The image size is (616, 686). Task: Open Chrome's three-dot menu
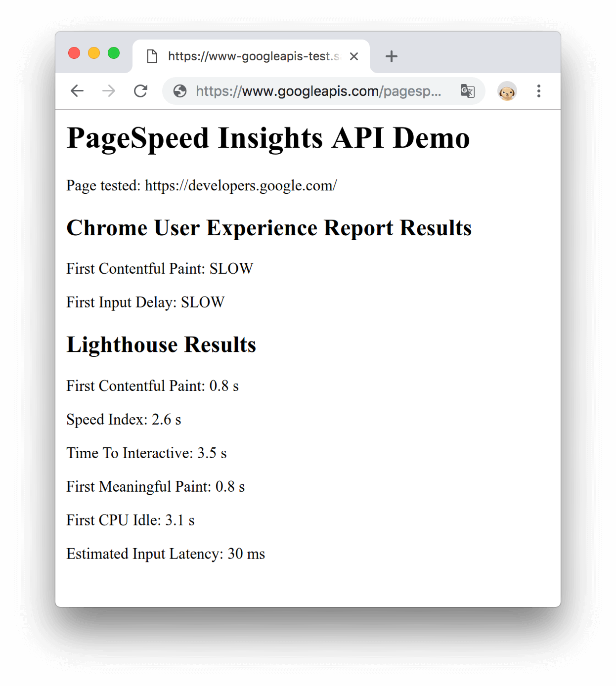point(538,91)
